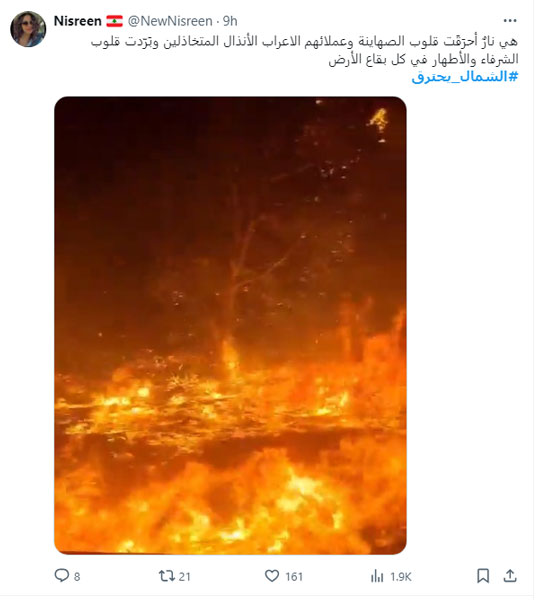Bookmark this tweet
Image resolution: width=539 pixels, height=600 pixels.
point(483,576)
